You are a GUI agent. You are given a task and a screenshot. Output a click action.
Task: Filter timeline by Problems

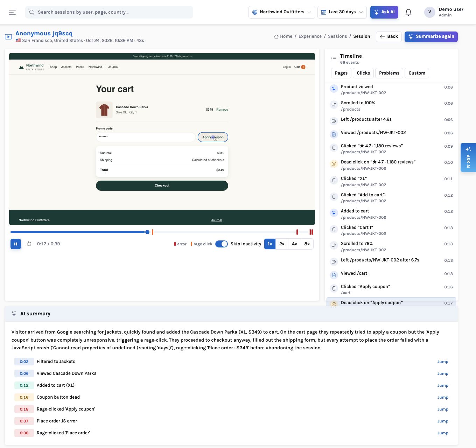pos(389,73)
